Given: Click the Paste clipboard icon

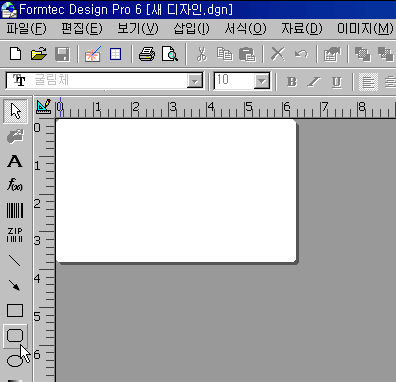Looking at the screenshot, I should (247, 54).
